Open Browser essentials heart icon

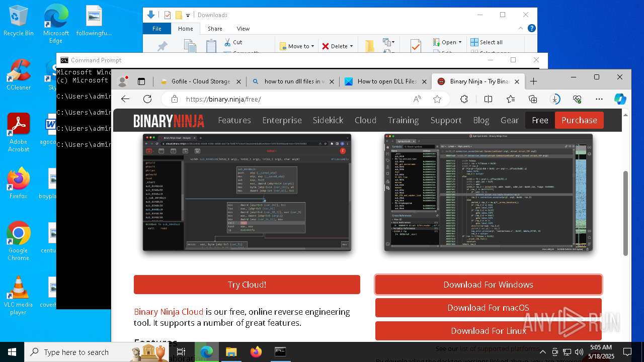[x=577, y=99]
